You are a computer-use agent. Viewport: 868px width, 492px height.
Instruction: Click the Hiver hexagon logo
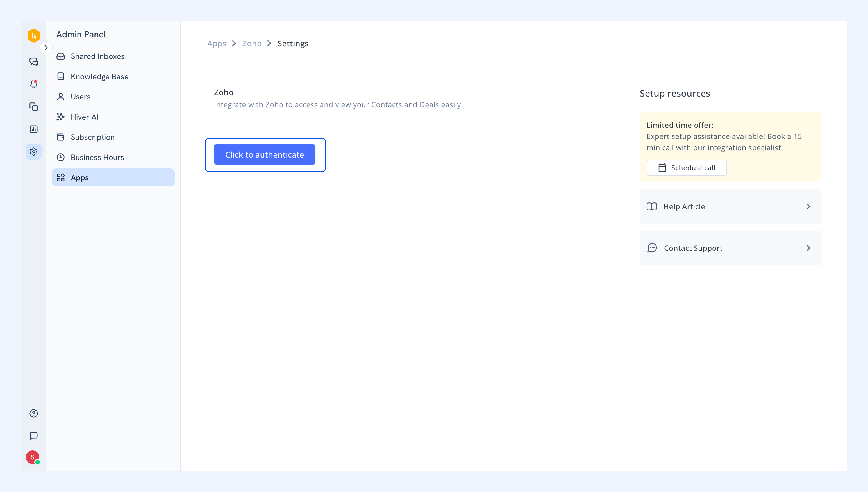[33, 35]
